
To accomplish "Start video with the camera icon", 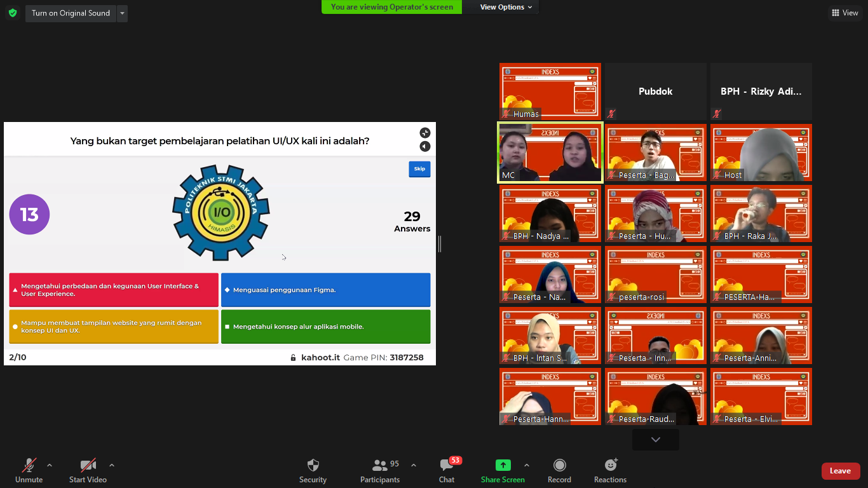I will (x=88, y=471).
